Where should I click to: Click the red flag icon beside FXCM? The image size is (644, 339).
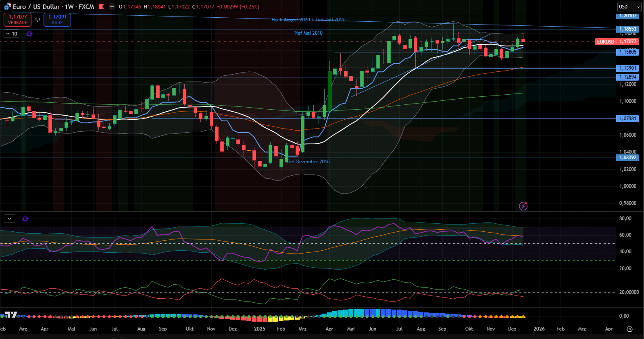(101, 6)
